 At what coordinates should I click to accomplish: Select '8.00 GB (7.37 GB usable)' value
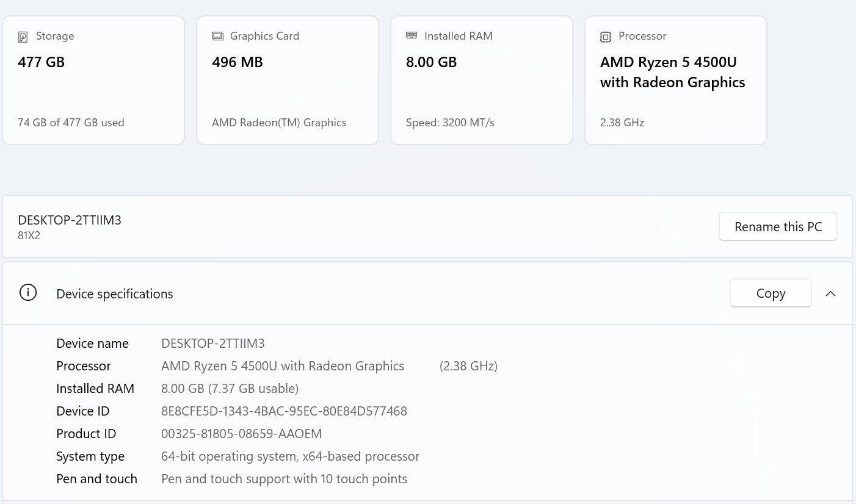[x=230, y=389]
